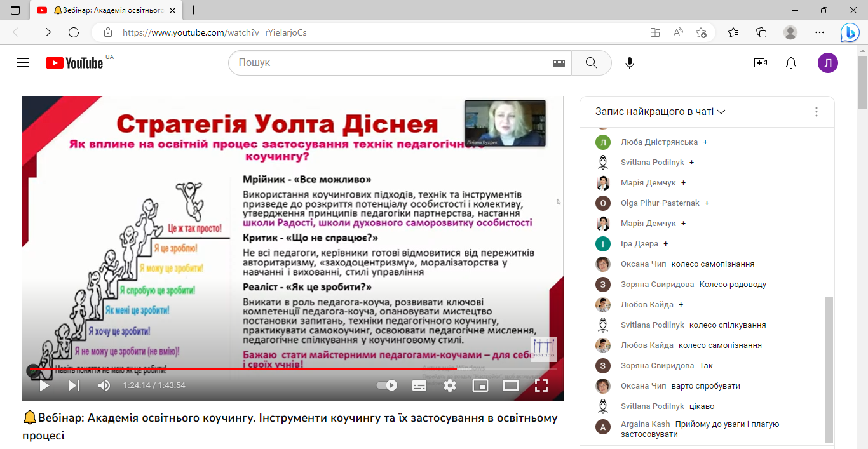The height and width of the screenshot is (449, 868).
Task: Click the magnifier search button
Action: (x=591, y=63)
